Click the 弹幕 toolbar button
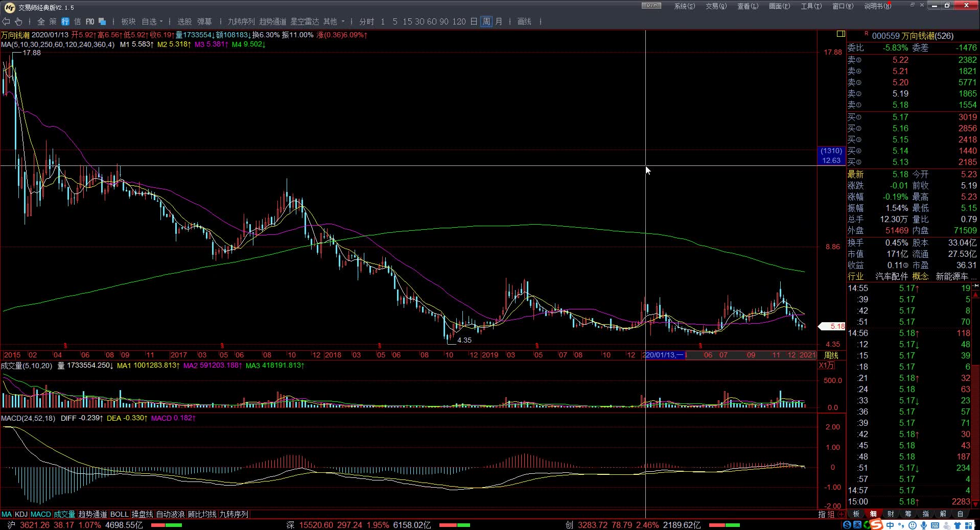The image size is (980, 530). coord(204,21)
